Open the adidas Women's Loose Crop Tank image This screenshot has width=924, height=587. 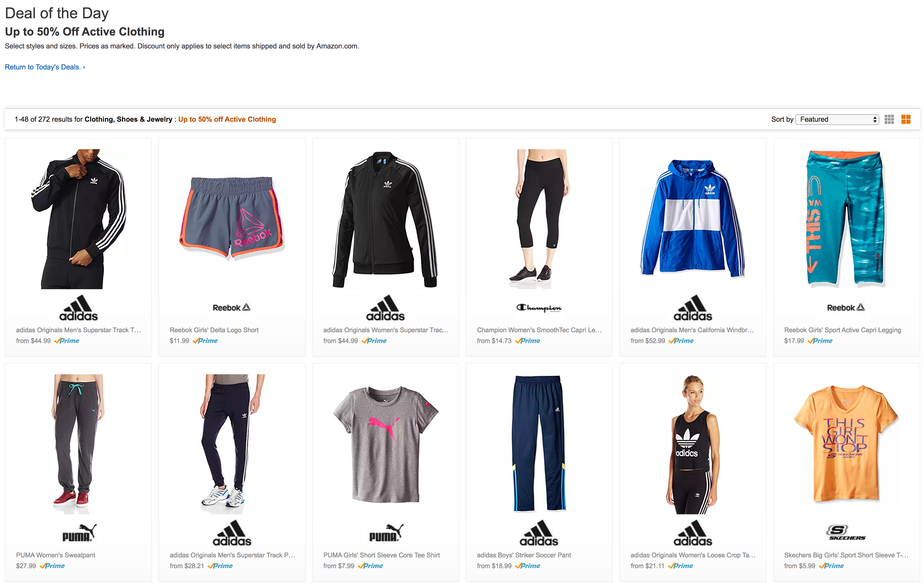coord(693,444)
